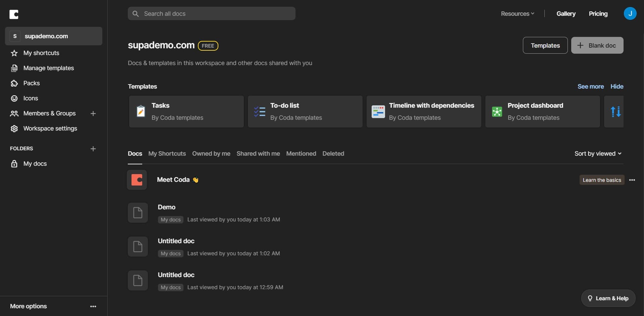This screenshot has height=316, width=644.
Task: Open the Sort by viewed dropdown
Action: point(598,154)
